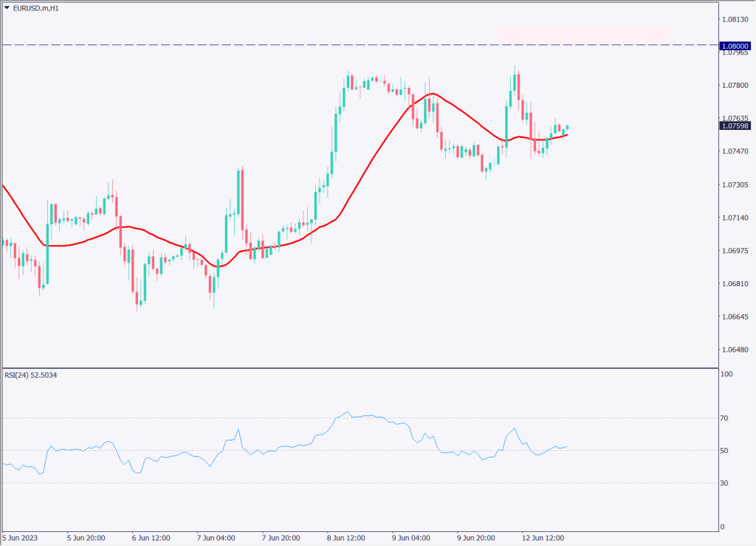
Task: Select the blue RSI line
Action: pyautogui.click(x=295, y=447)
